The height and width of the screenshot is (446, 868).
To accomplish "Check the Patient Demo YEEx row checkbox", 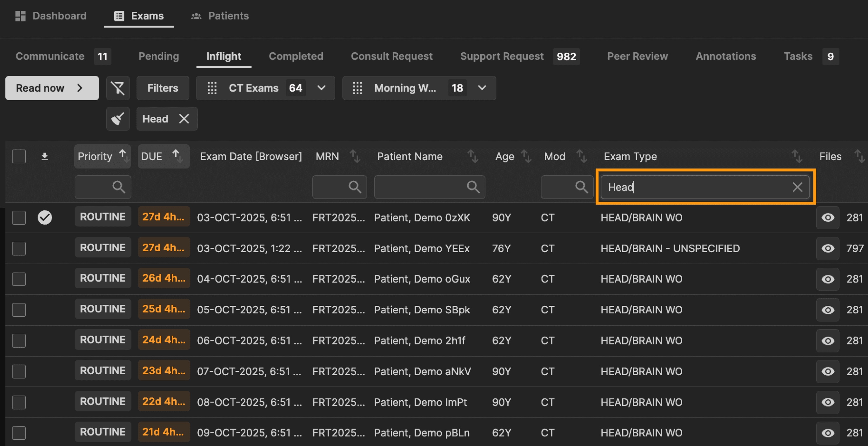I will [x=19, y=248].
